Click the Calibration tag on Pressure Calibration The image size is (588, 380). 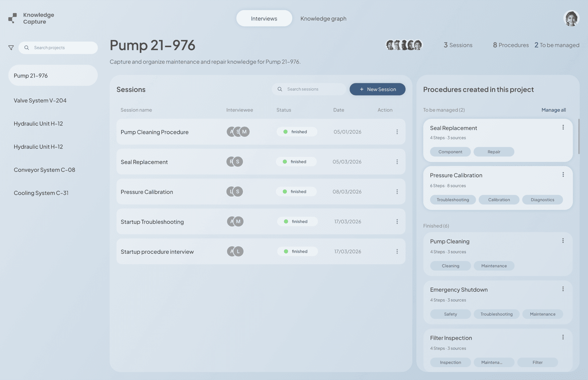click(499, 200)
